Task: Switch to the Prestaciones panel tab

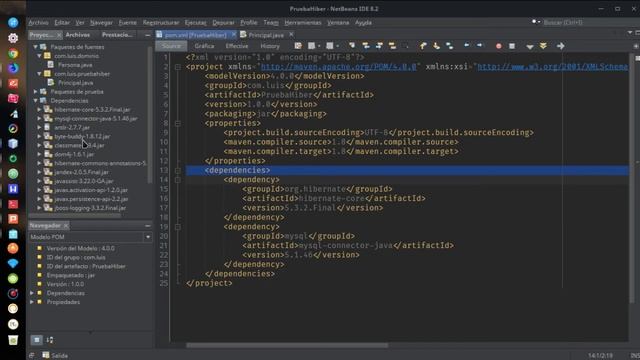Action: point(117,35)
